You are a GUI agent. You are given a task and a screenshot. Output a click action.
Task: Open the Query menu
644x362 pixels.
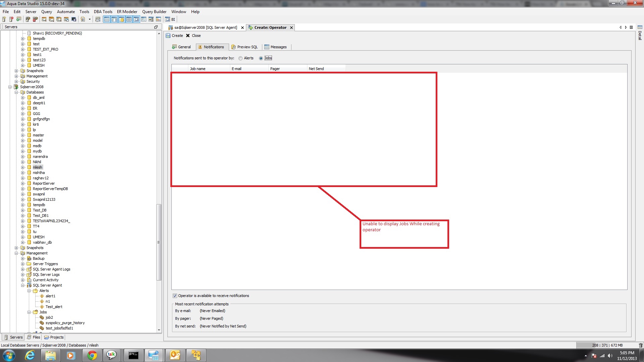click(47, 11)
